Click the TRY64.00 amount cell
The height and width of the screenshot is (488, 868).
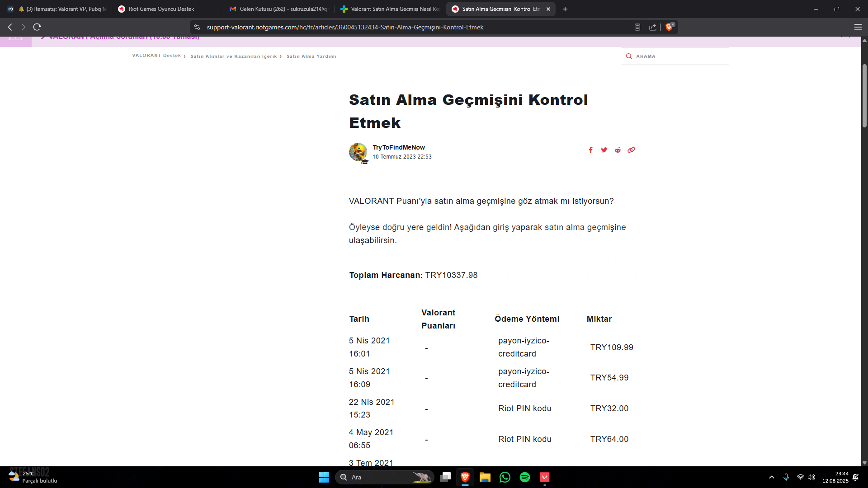tap(609, 439)
